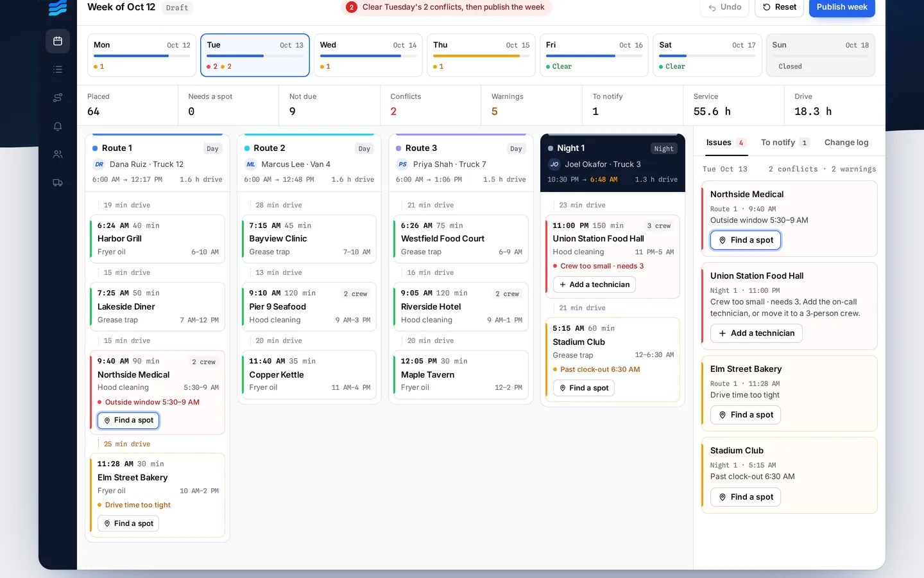This screenshot has height=578, width=924.
Task: Add a technician in Union Station issue card
Action: click(757, 333)
